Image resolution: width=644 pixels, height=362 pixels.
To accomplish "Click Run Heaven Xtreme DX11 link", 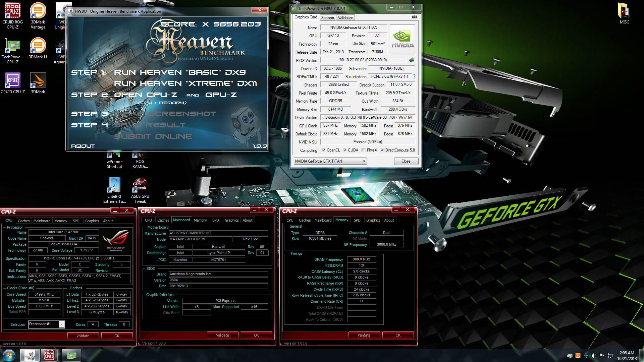I will pos(185,83).
